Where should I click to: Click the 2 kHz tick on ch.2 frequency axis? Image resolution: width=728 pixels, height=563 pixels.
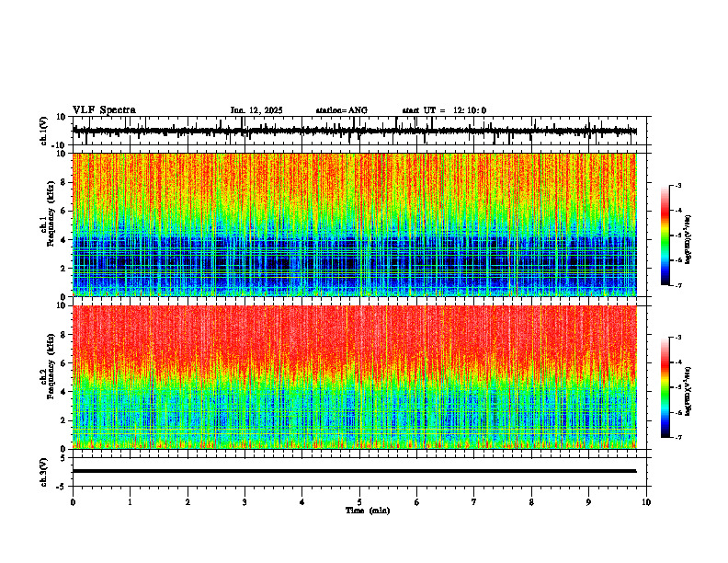point(63,420)
